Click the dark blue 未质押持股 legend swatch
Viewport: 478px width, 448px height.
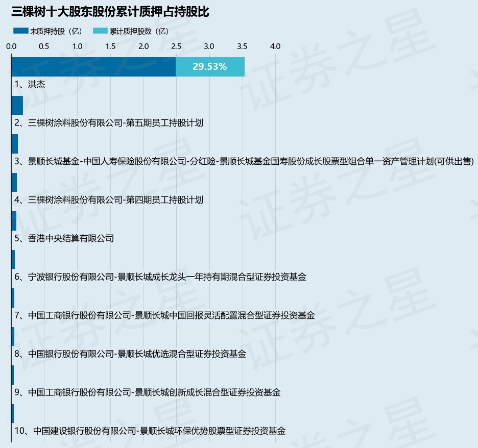pyautogui.click(x=21, y=31)
